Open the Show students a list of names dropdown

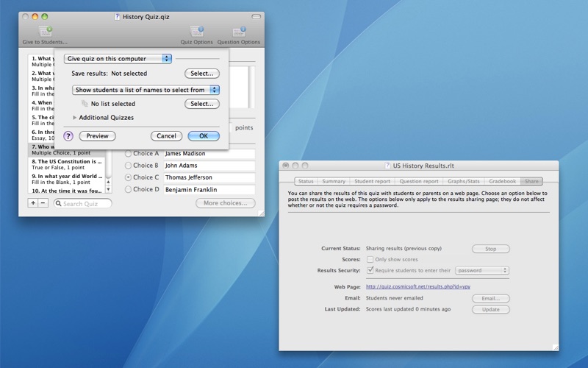coord(146,90)
